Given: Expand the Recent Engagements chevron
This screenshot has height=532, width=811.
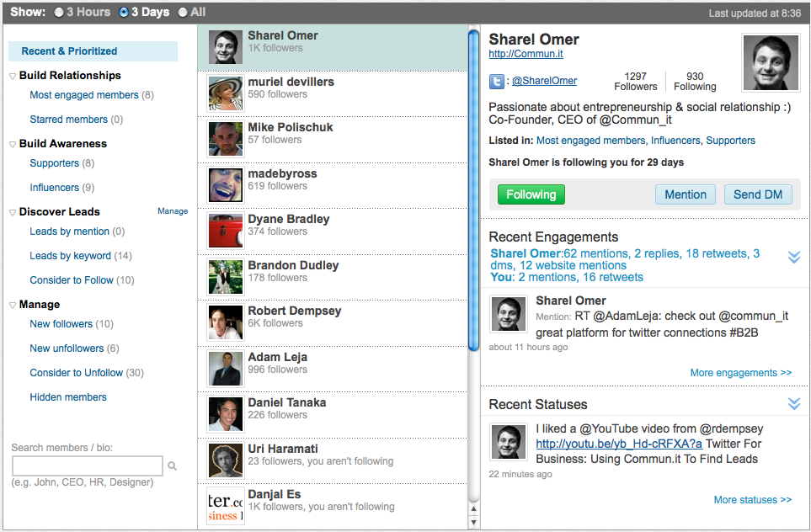Looking at the screenshot, I should pyautogui.click(x=794, y=257).
